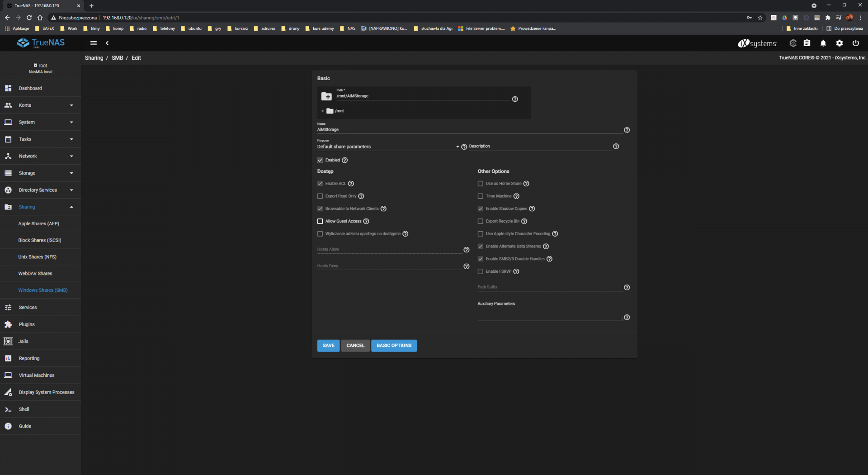868x475 pixels.
Task: Toggle the Enabled checkbox
Action: click(x=320, y=160)
